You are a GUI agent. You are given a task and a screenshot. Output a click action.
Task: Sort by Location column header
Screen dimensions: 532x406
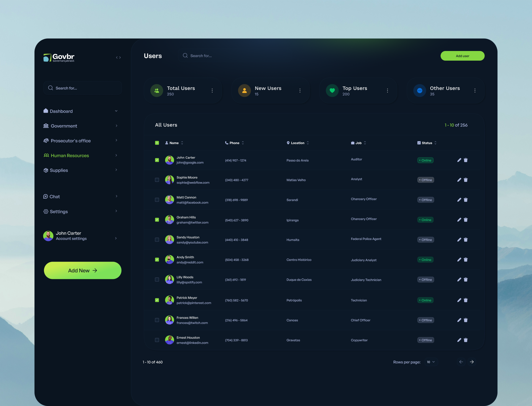[298, 143]
